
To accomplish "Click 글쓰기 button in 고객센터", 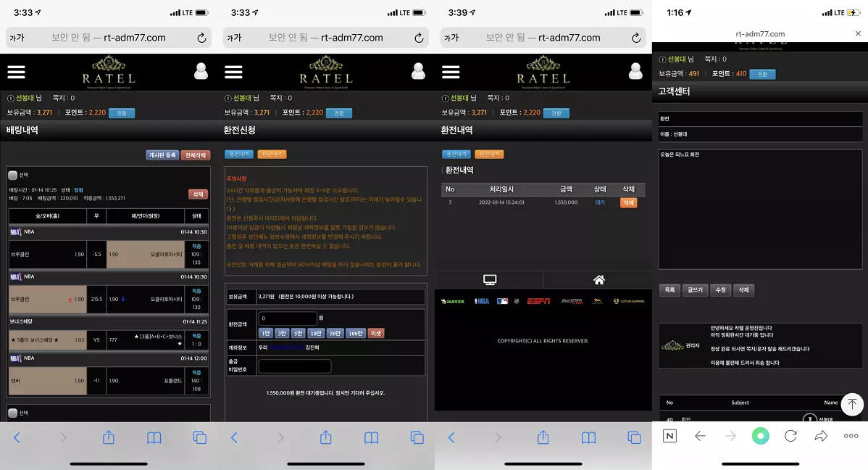I will click(696, 290).
